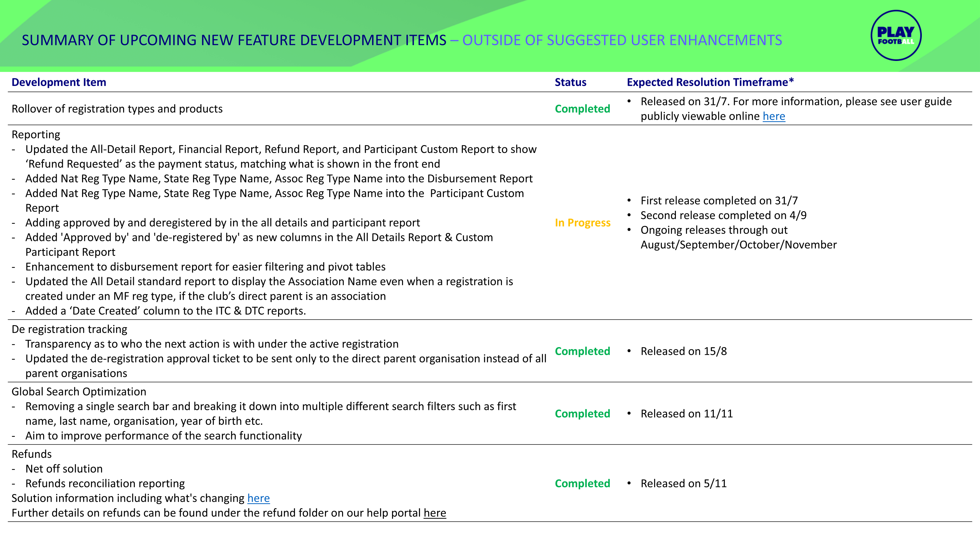Click the 'Reporting' section heading

pos(36,135)
